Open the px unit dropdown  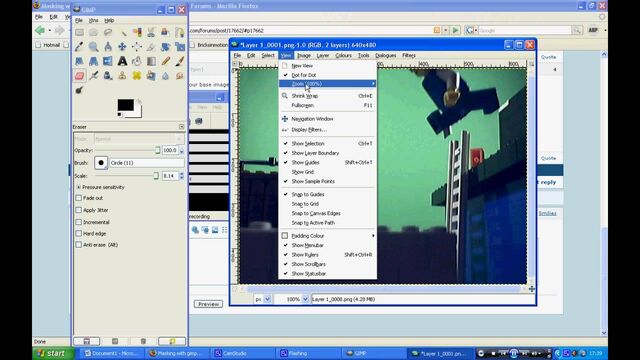tap(267, 299)
